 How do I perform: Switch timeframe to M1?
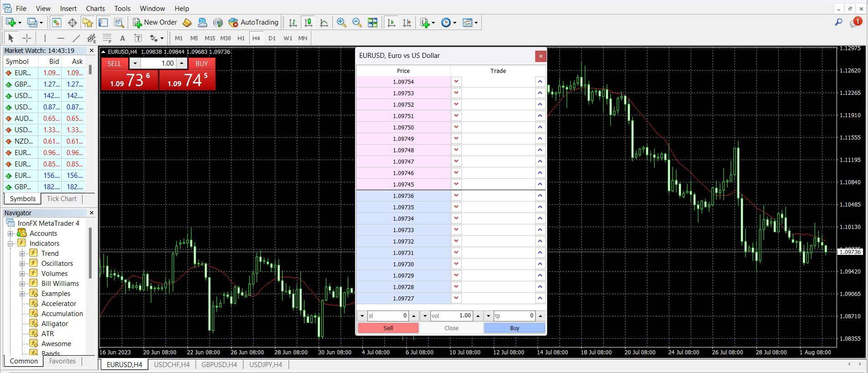coord(179,38)
